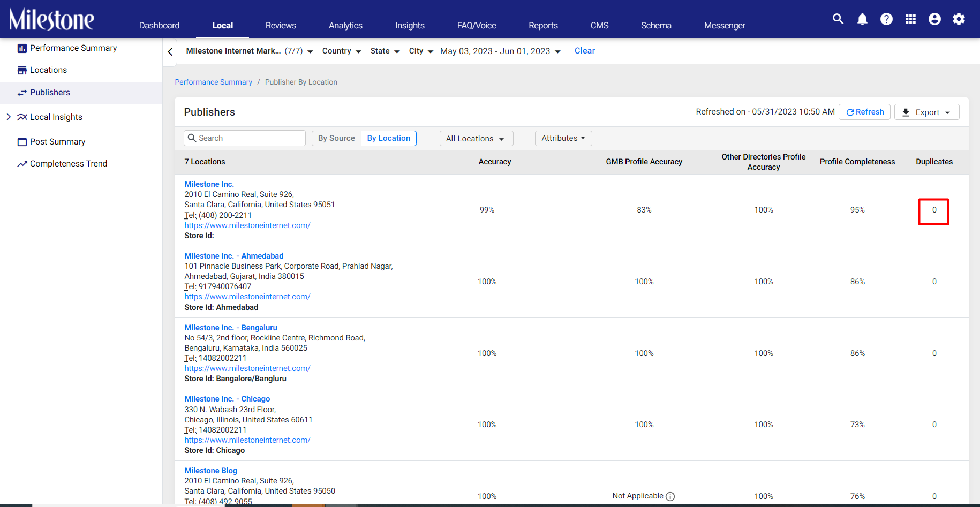This screenshot has width=980, height=507.
Task: Open the CMS tab
Action: (599, 25)
